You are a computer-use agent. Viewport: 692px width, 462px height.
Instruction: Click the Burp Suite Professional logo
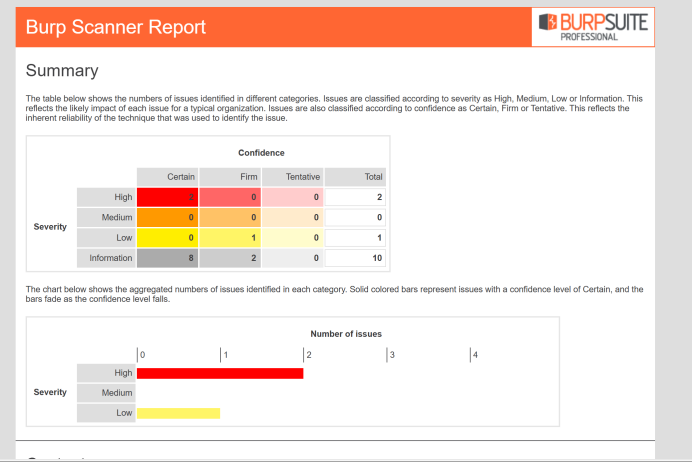click(x=593, y=27)
